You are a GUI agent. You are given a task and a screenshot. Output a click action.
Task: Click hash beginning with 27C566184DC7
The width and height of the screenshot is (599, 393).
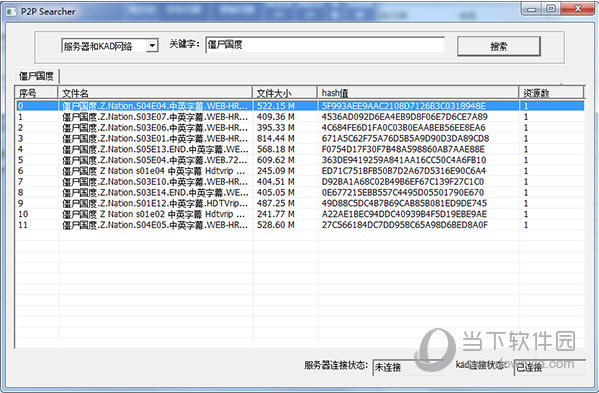click(x=405, y=225)
